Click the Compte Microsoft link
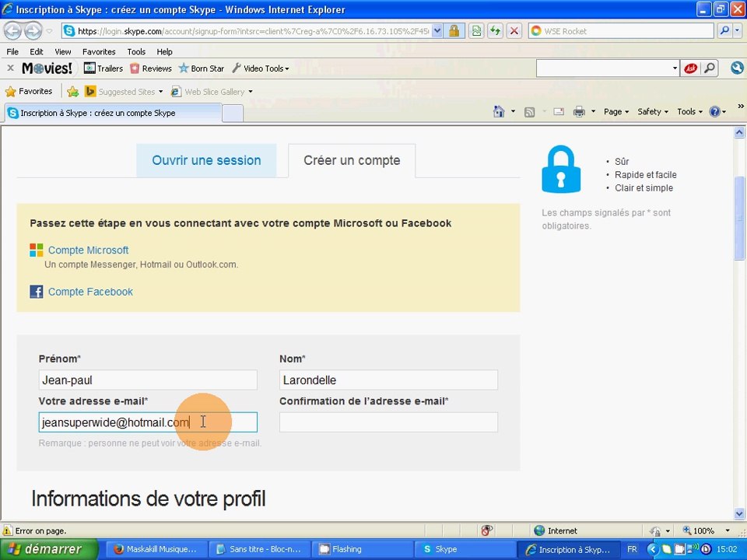This screenshot has width=747, height=560. 88,250
